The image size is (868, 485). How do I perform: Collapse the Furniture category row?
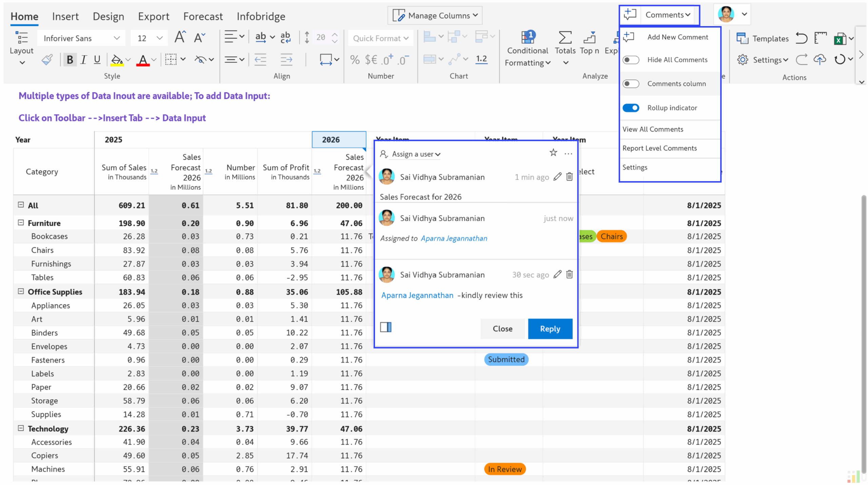[20, 223]
